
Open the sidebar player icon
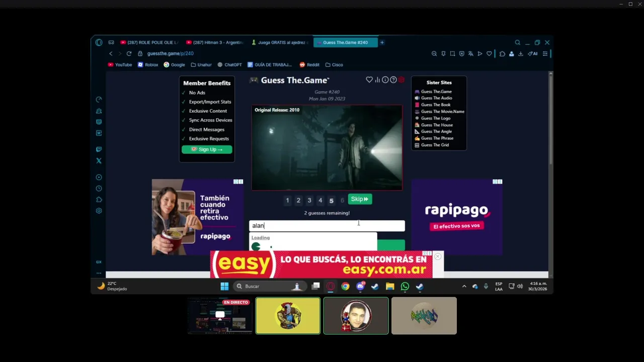(99, 177)
